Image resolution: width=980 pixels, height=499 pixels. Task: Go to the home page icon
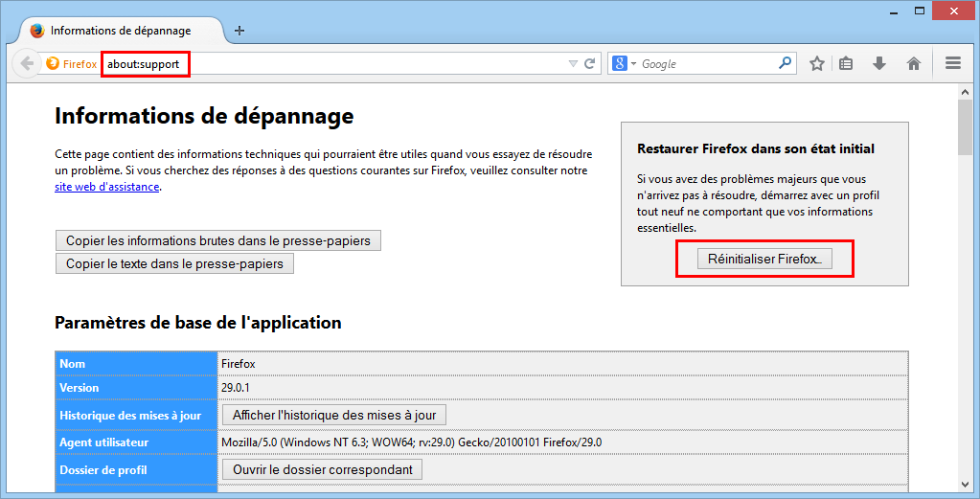(x=914, y=64)
